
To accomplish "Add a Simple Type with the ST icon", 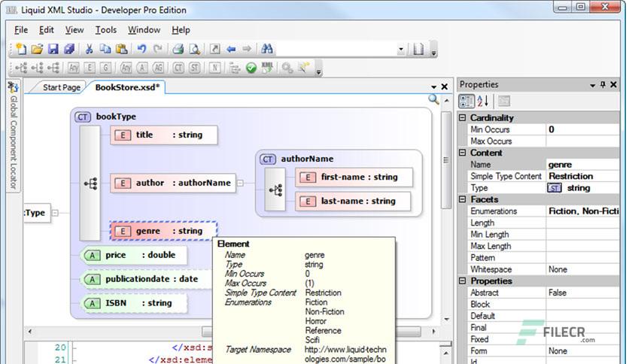I will pyautogui.click(x=195, y=68).
